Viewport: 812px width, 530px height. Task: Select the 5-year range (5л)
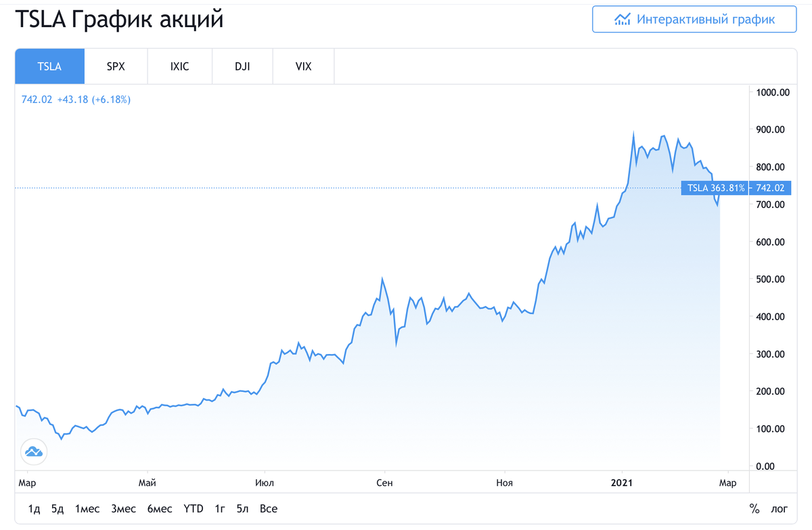pyautogui.click(x=242, y=508)
